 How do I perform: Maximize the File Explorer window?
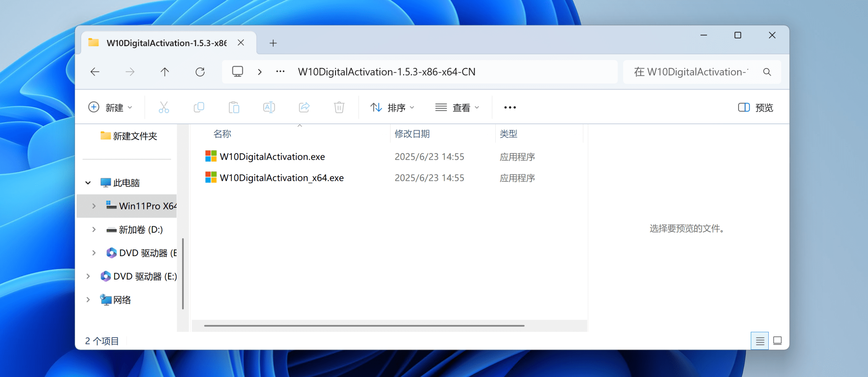pos(738,35)
